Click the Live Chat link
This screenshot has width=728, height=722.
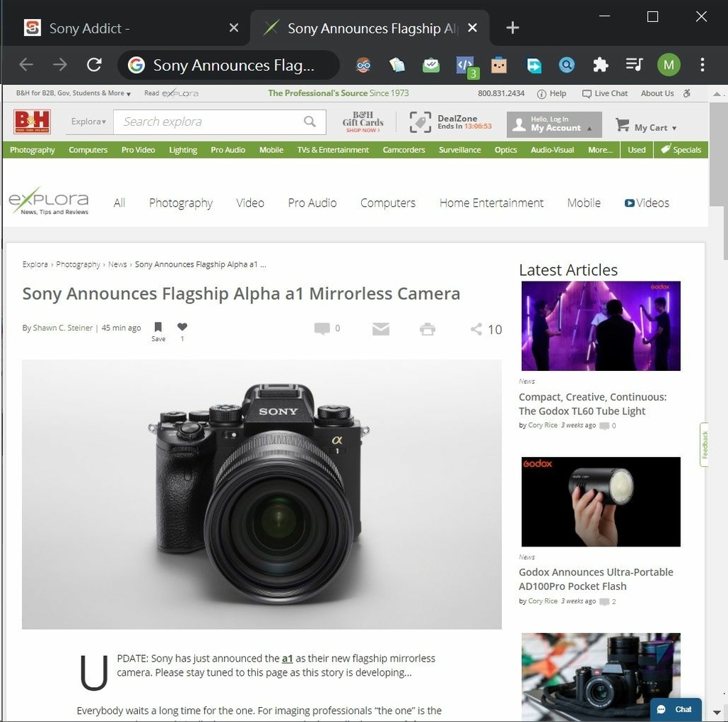[x=605, y=93]
